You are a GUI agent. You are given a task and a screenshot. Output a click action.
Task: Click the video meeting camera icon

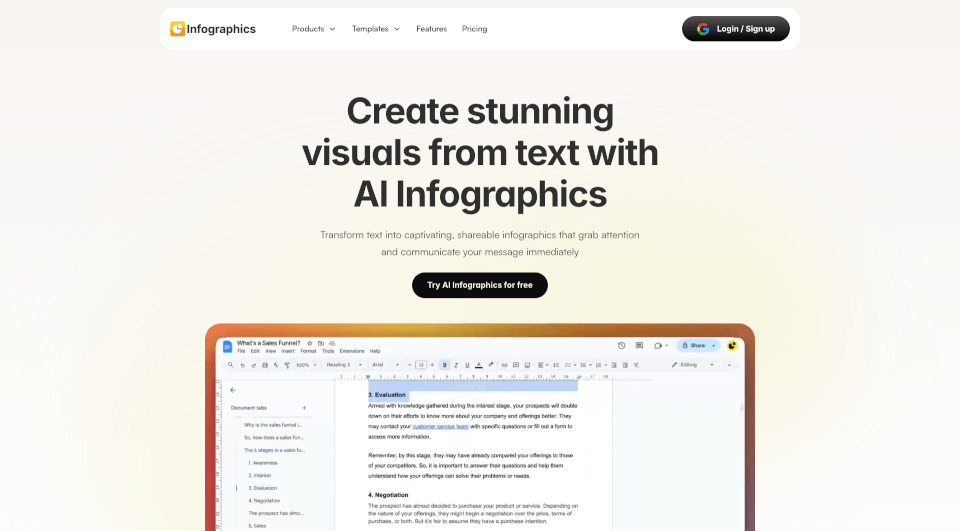click(x=660, y=345)
